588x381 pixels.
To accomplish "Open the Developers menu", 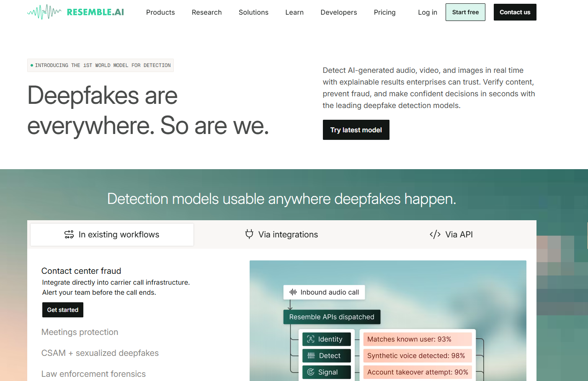I will 339,12.
